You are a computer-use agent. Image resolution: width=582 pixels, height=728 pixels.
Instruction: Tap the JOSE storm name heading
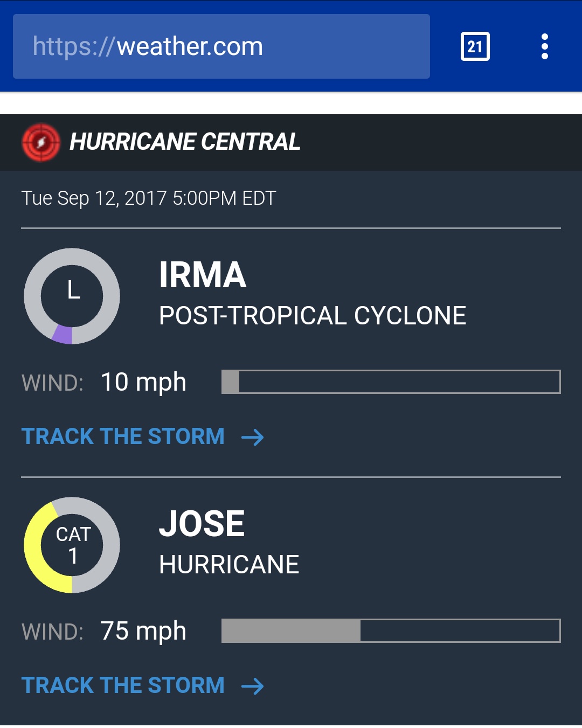(202, 524)
